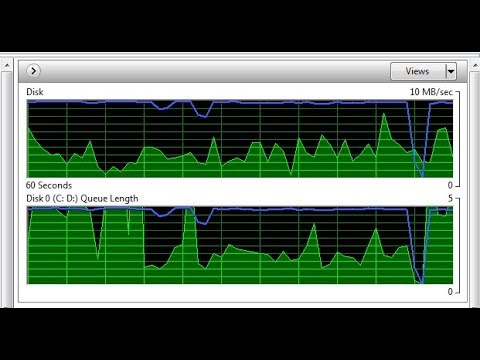The height and width of the screenshot is (360, 480).
Task: Click the deep blue line dip in the Disk graph
Action: click(422, 173)
